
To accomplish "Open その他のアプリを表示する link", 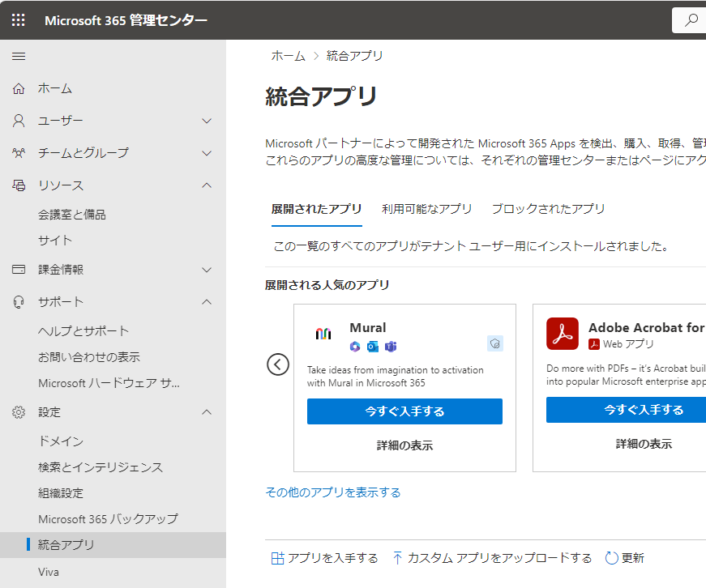I will pyautogui.click(x=333, y=492).
